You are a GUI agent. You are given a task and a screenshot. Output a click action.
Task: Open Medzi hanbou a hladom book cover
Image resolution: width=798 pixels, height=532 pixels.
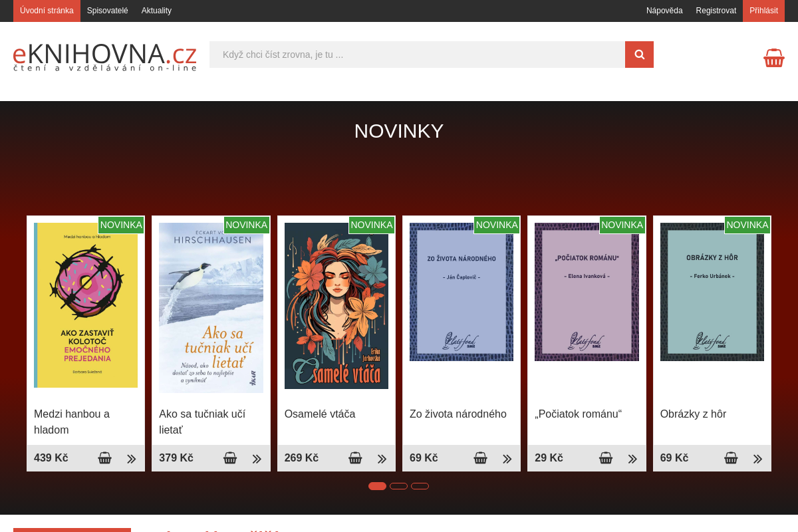coord(86,305)
